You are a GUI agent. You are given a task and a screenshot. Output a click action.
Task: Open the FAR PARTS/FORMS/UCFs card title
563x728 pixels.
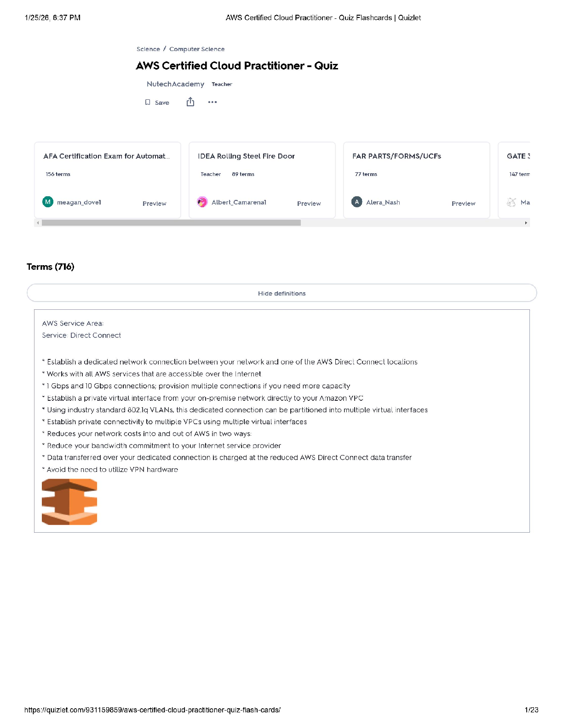click(x=396, y=156)
